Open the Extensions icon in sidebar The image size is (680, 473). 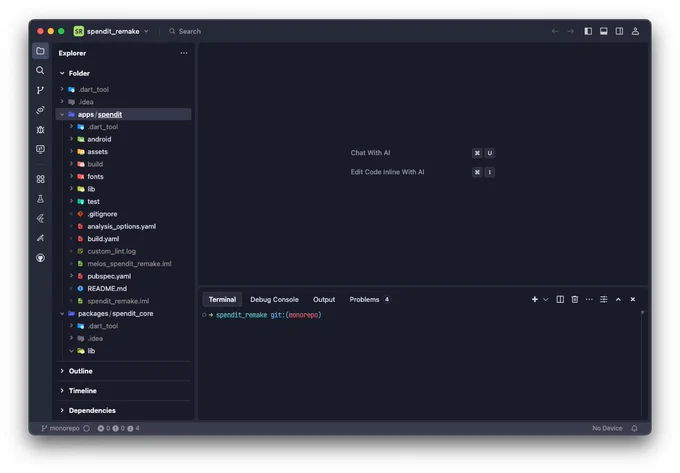[x=40, y=179]
